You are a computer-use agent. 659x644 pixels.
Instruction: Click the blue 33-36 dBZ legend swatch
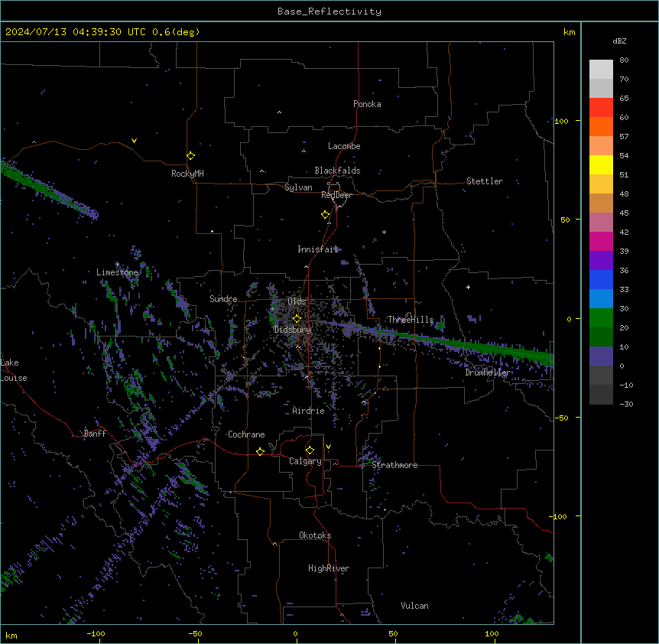click(601, 279)
